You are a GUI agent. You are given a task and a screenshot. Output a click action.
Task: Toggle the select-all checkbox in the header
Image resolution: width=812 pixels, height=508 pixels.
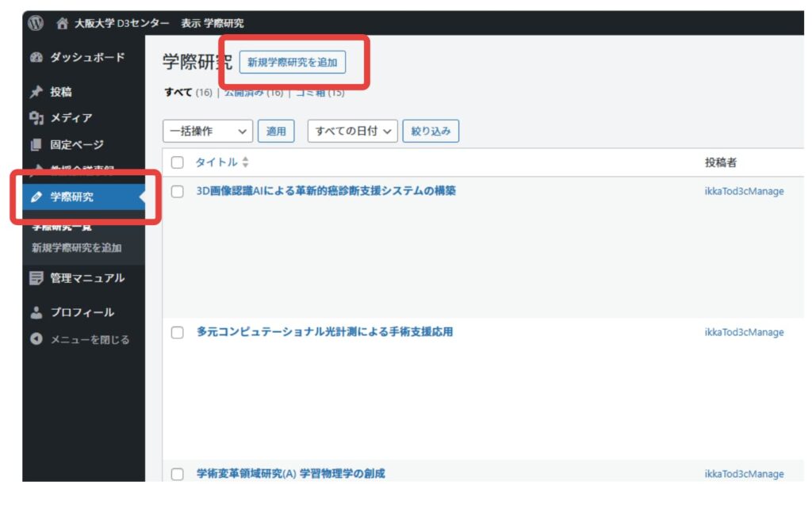pyautogui.click(x=178, y=162)
